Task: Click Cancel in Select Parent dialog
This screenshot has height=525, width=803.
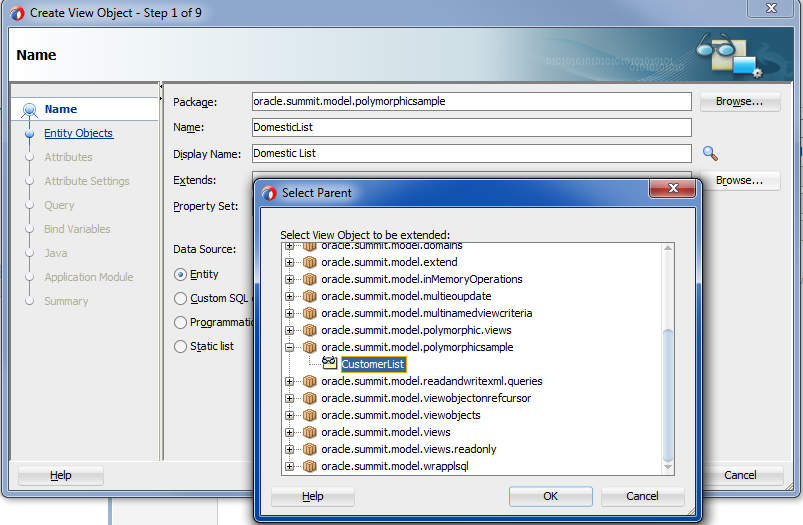Action: click(642, 496)
